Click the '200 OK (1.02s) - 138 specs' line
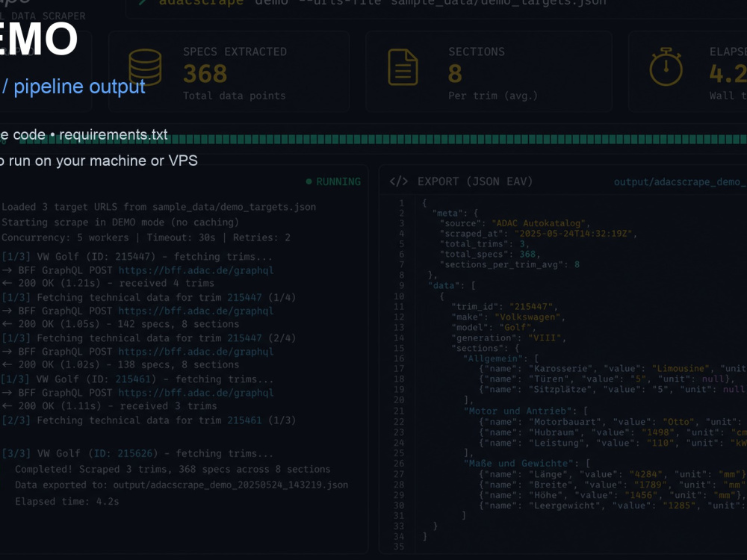The height and width of the screenshot is (560, 747). [120, 364]
